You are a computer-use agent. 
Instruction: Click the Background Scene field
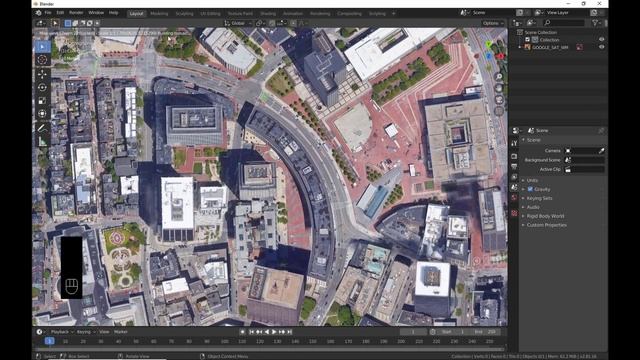tap(584, 160)
